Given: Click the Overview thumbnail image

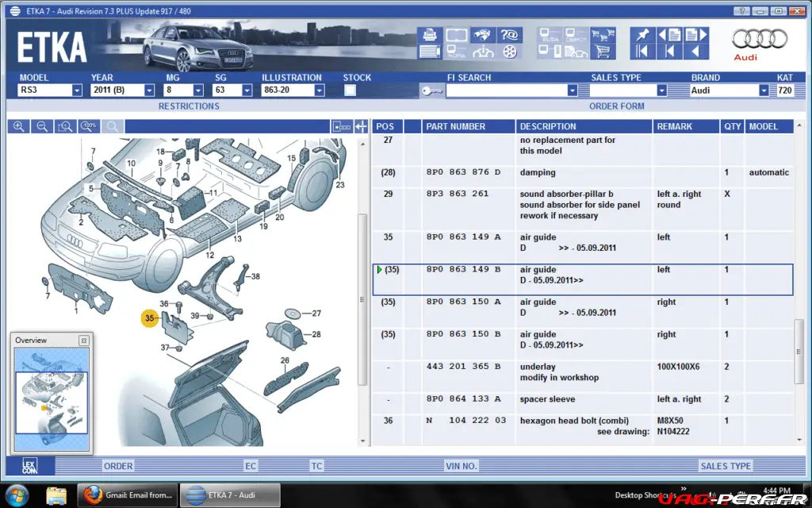Looking at the screenshot, I should pos(52,398).
